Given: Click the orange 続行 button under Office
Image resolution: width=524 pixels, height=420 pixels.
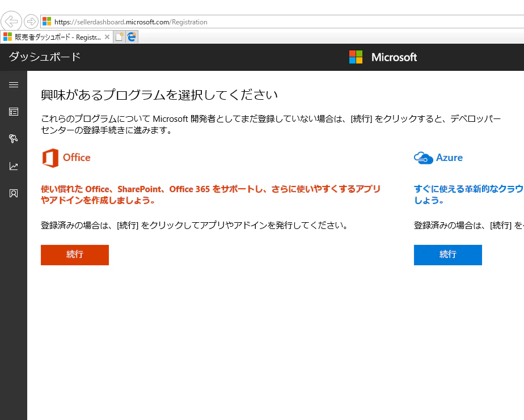Looking at the screenshot, I should [75, 255].
